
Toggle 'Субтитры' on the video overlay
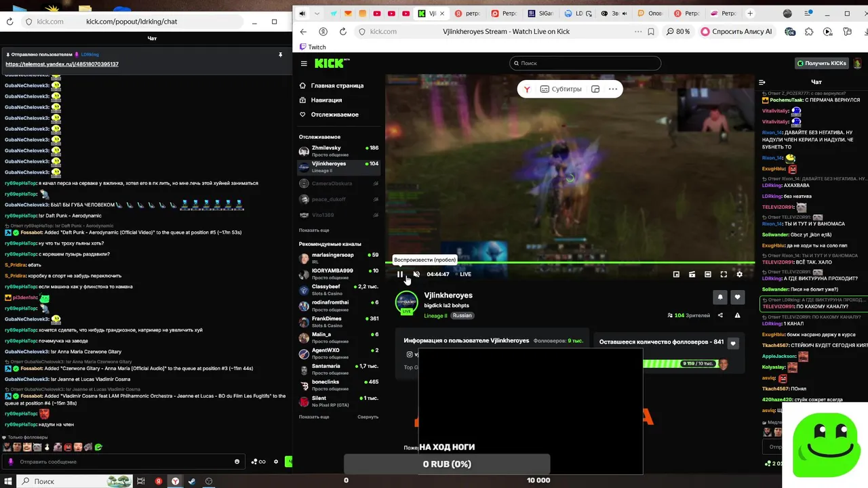point(561,89)
